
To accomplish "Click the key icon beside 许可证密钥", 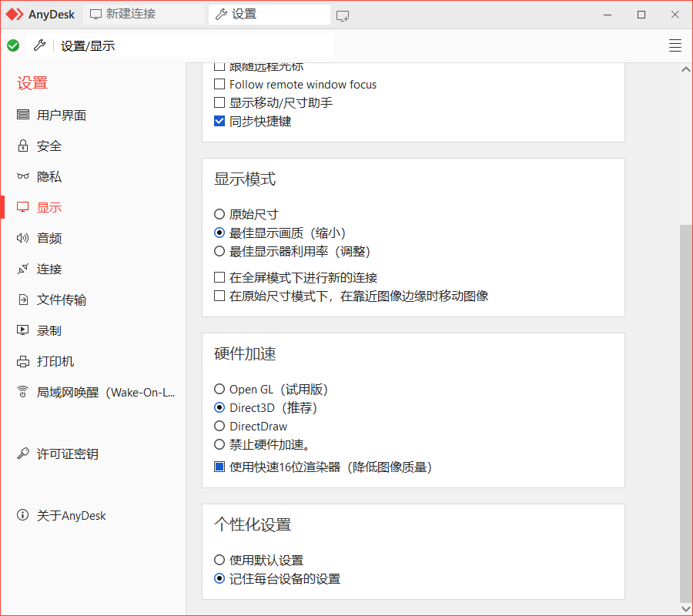I will pyautogui.click(x=23, y=454).
